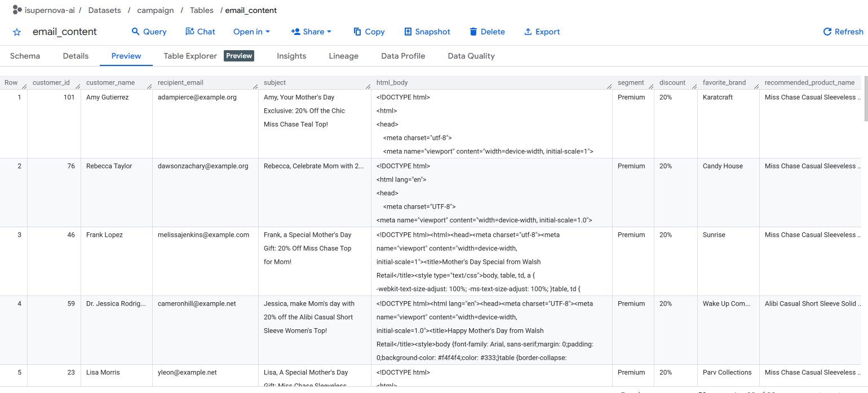
Task: Click the discount column resize handle
Action: (x=694, y=86)
